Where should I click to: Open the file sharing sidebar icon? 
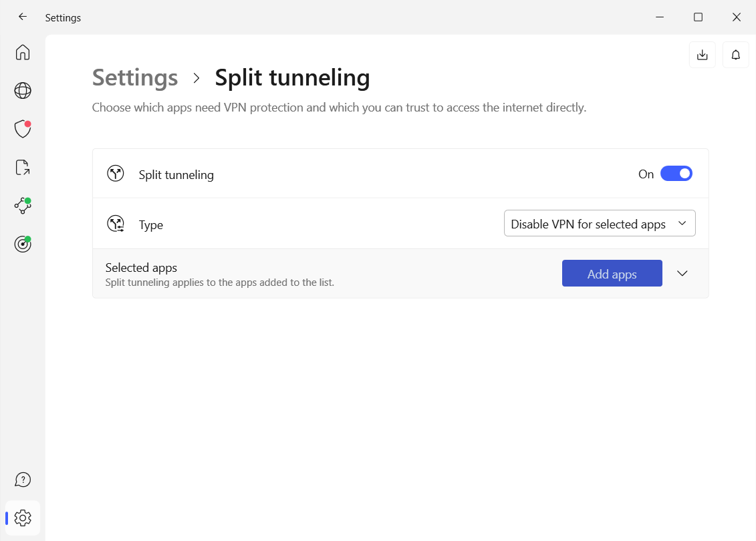coord(23,168)
